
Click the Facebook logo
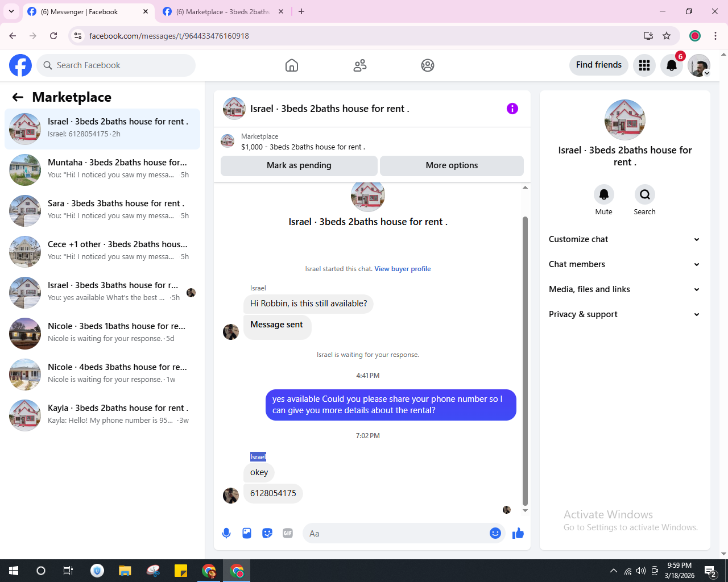click(x=20, y=65)
